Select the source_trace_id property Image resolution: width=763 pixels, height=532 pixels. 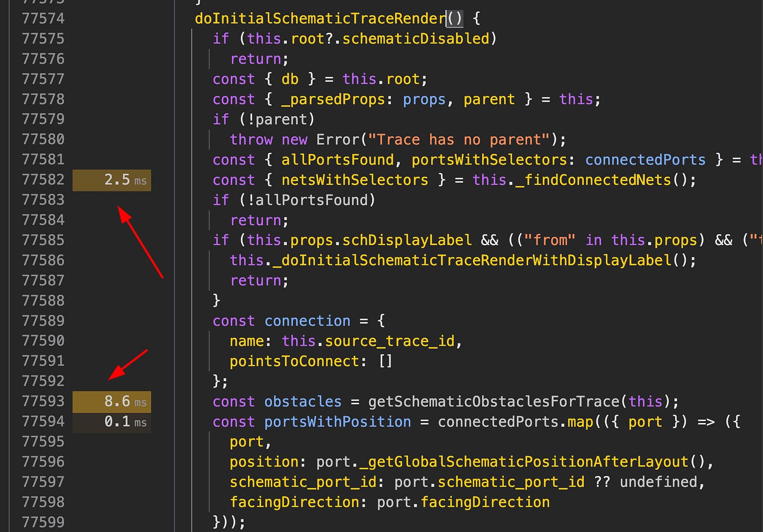(x=390, y=341)
